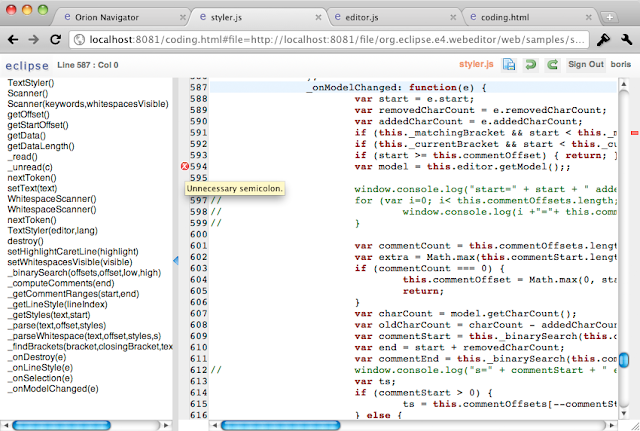Click the editor horizontal scrollbar thumb

coord(280,425)
